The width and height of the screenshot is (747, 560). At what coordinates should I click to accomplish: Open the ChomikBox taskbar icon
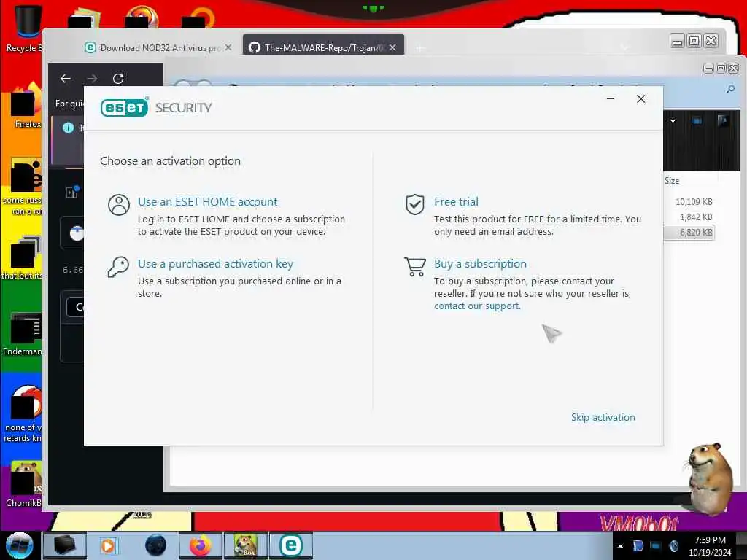[x=246, y=545]
